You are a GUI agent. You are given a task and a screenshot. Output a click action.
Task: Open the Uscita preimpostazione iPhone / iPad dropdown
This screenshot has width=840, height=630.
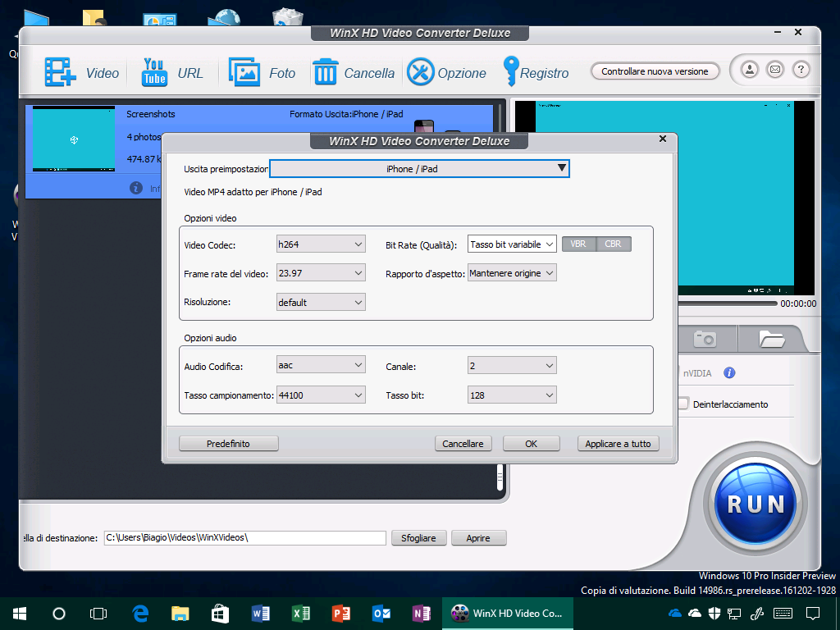(x=419, y=169)
